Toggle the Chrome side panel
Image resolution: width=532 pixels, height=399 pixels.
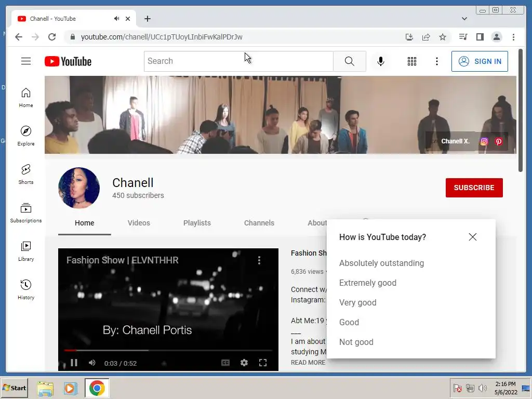[480, 37]
